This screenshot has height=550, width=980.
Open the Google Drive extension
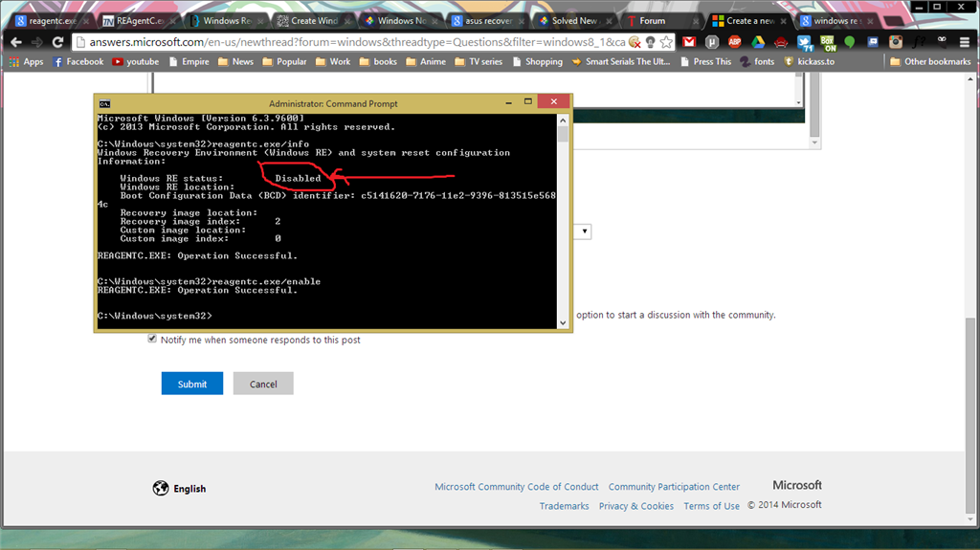[x=758, y=42]
